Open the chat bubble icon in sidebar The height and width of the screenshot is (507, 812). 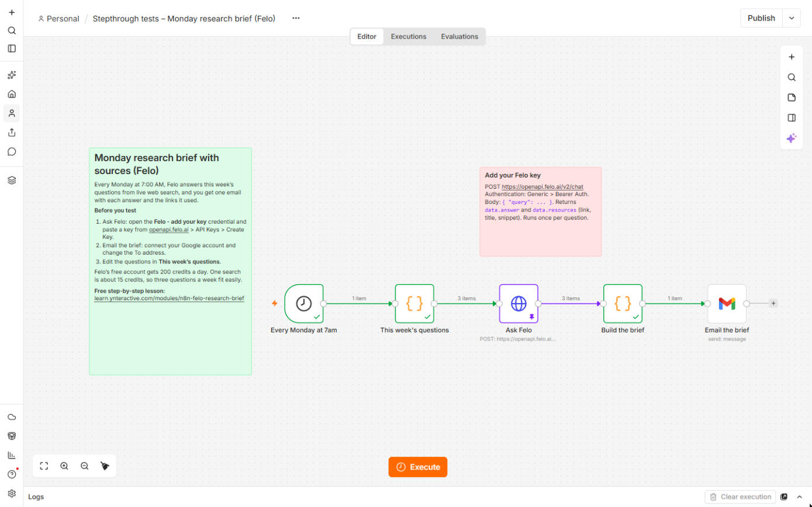pyautogui.click(x=12, y=152)
